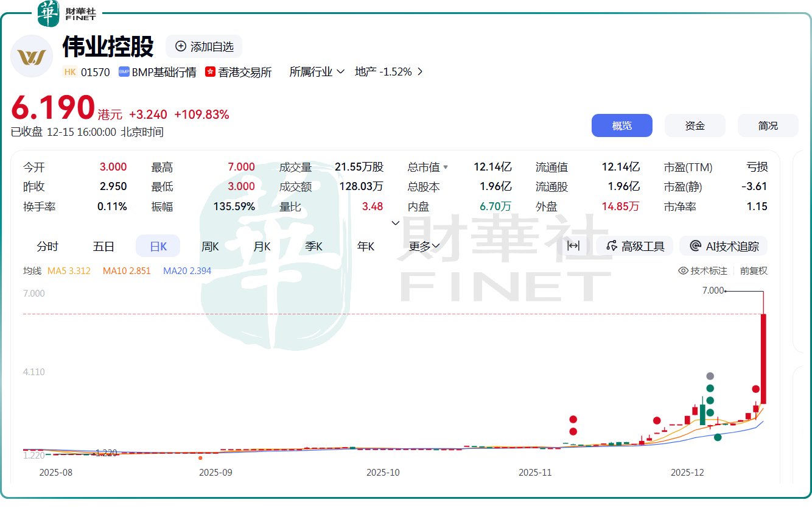
Task: Click the BMP基础行情 badge icon
Action: [123, 72]
